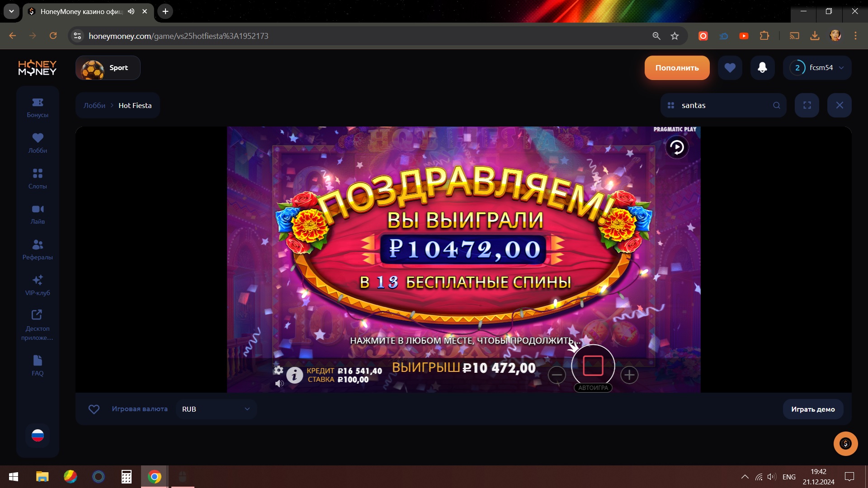Click the santas game search field

723,105
